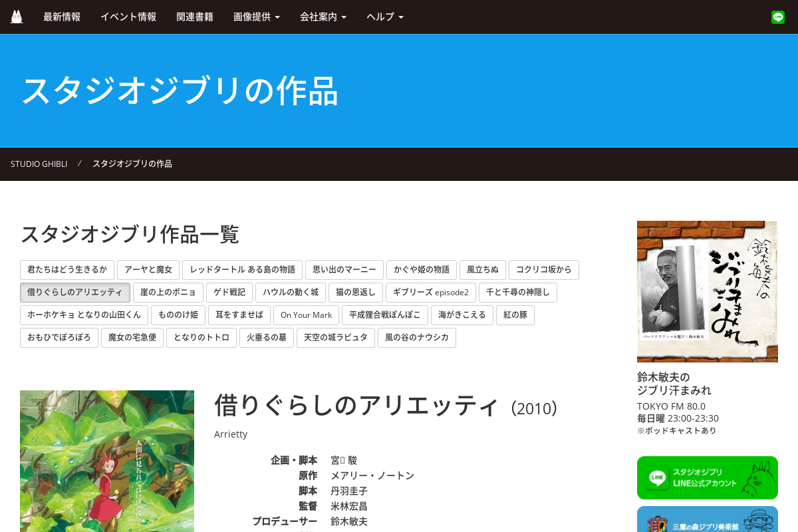
Task: Go to イベント情報 page
Action: pyautogui.click(x=128, y=17)
